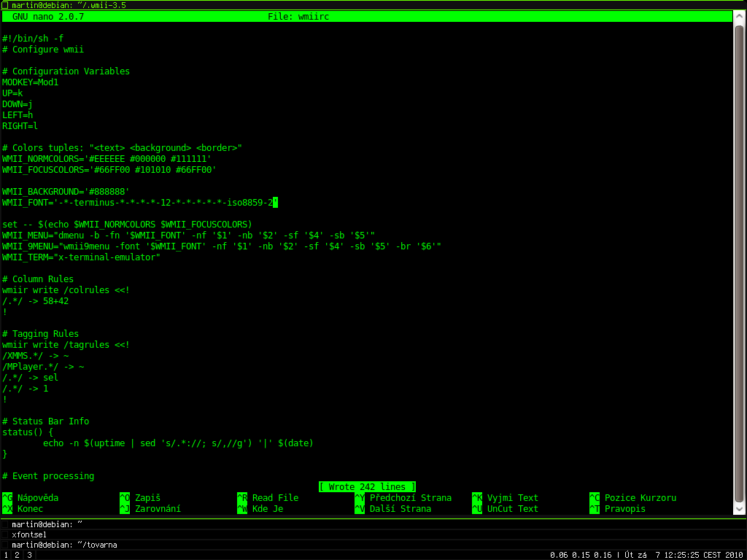The width and height of the screenshot is (747, 560).
Task: Focus the xfontsel window titlebar
Action: pyautogui.click(x=373, y=534)
